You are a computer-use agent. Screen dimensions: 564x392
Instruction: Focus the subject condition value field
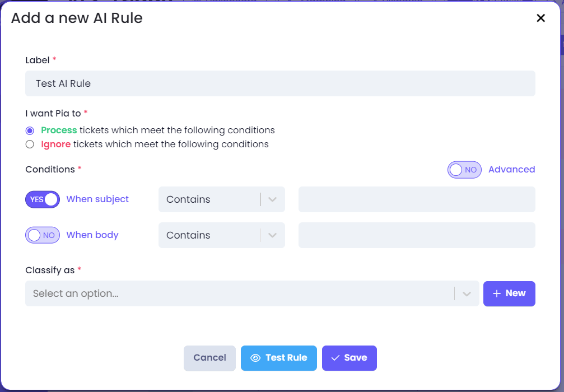pos(417,199)
